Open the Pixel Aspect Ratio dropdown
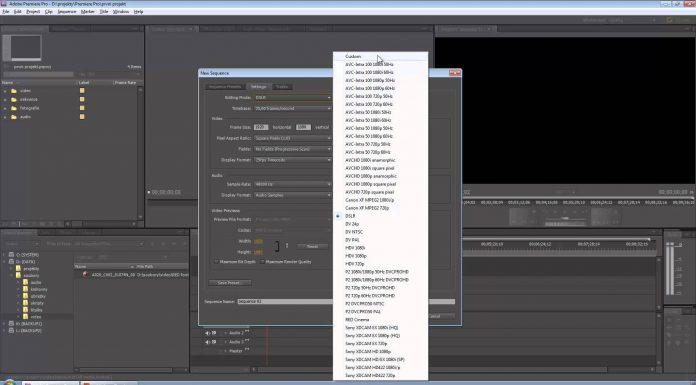This screenshot has width=696, height=385. click(293, 138)
